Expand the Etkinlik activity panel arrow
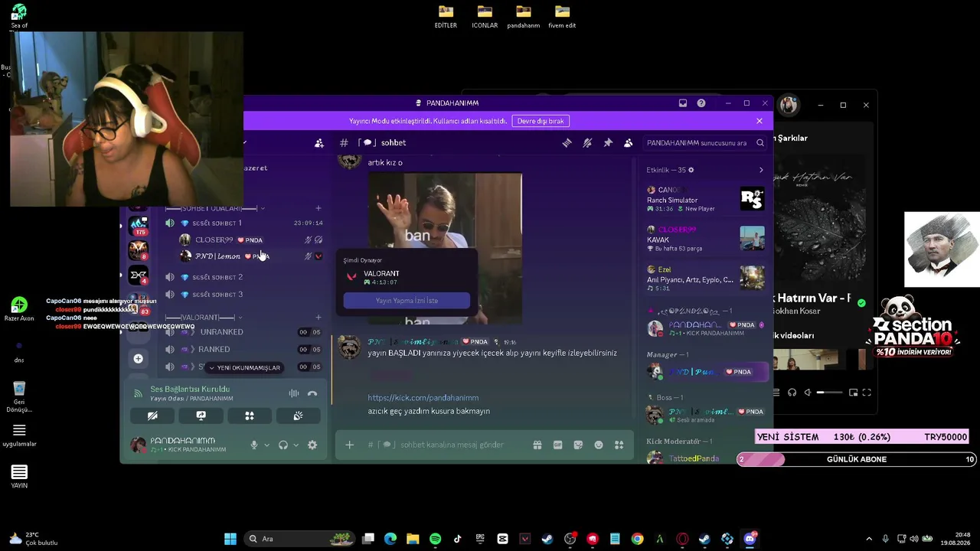Screen dimensions: 980x551 [x=761, y=170]
